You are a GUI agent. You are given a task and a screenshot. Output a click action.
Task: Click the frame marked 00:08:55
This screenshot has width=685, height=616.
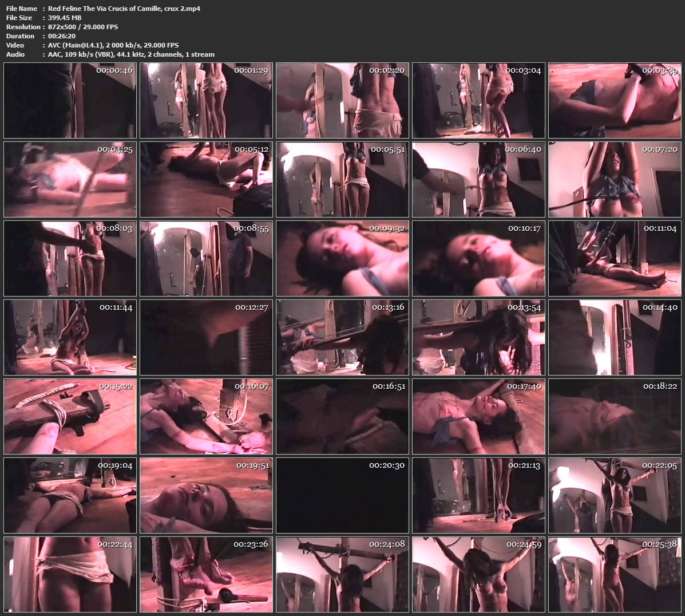click(206, 259)
